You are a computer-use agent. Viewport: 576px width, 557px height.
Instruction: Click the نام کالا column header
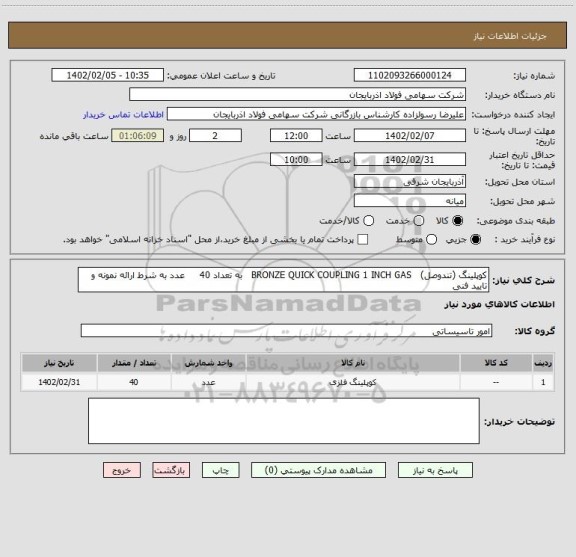point(353,363)
